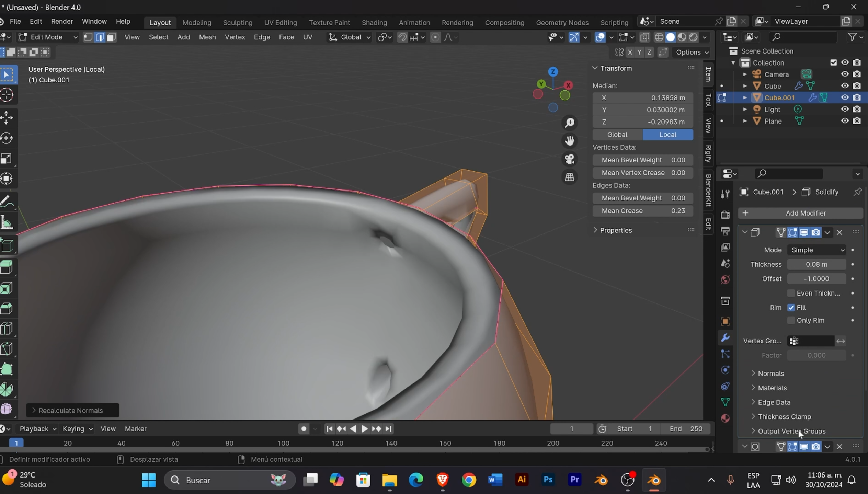This screenshot has width=868, height=494.
Task: Toggle camera view icon in viewport
Action: (x=570, y=159)
